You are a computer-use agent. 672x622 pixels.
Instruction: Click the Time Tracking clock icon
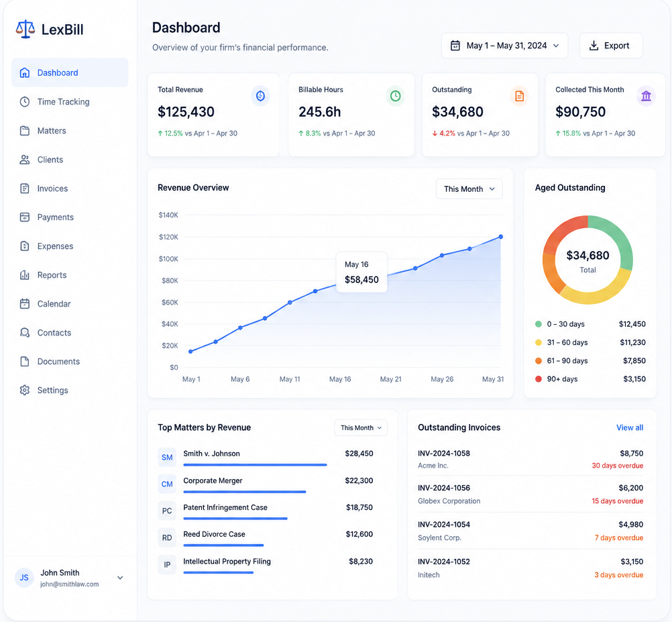[25, 101]
